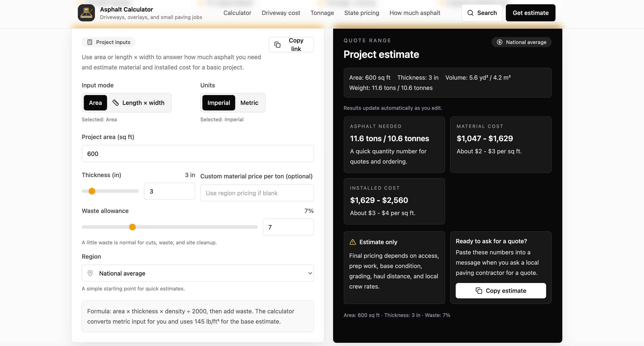Screen dimensions: 644x346
Task: Click the dollar icon in National average badge
Action: coord(499,42)
